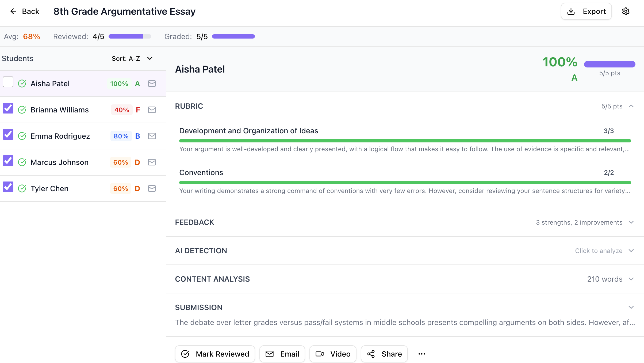Click the Share button
This screenshot has height=363, width=644.
coord(384,354)
